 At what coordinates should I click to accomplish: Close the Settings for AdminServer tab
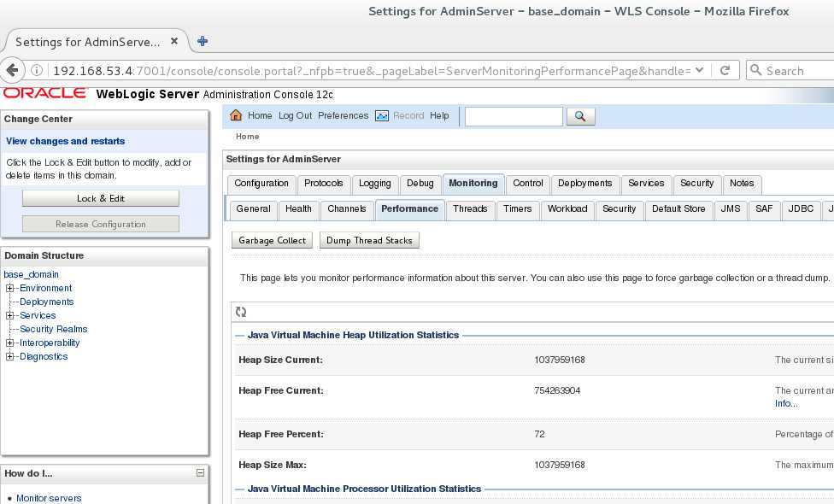[174, 41]
